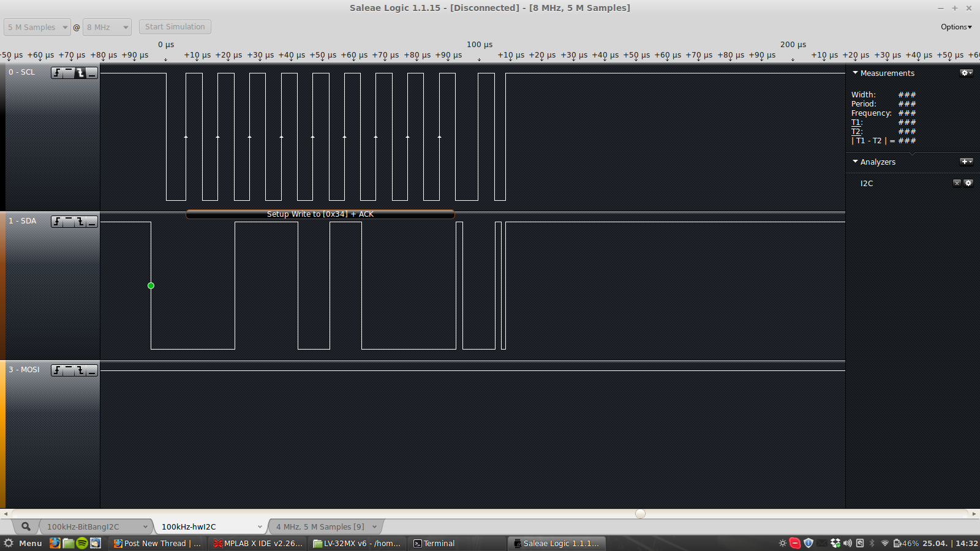Set MOSI trigger to falling edge
The image size is (980, 551).
(80, 370)
